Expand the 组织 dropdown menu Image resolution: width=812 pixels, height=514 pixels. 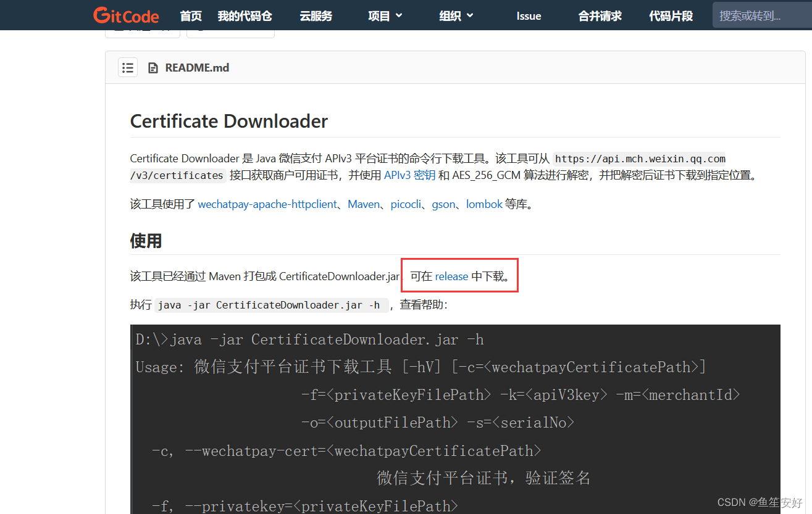(456, 16)
